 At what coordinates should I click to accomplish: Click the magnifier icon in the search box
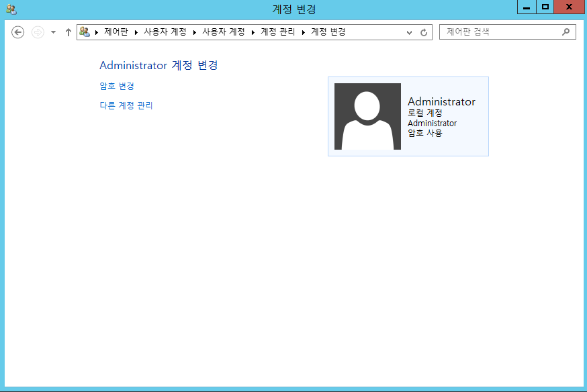(x=566, y=32)
